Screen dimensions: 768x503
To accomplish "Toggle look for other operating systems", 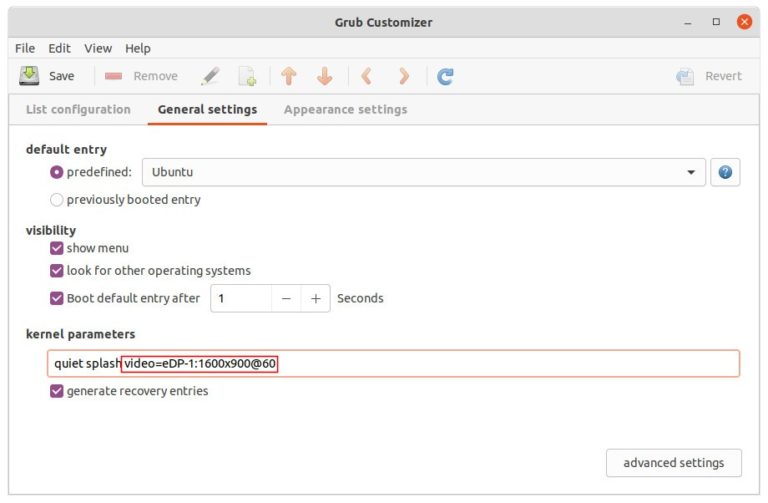I will point(56,270).
